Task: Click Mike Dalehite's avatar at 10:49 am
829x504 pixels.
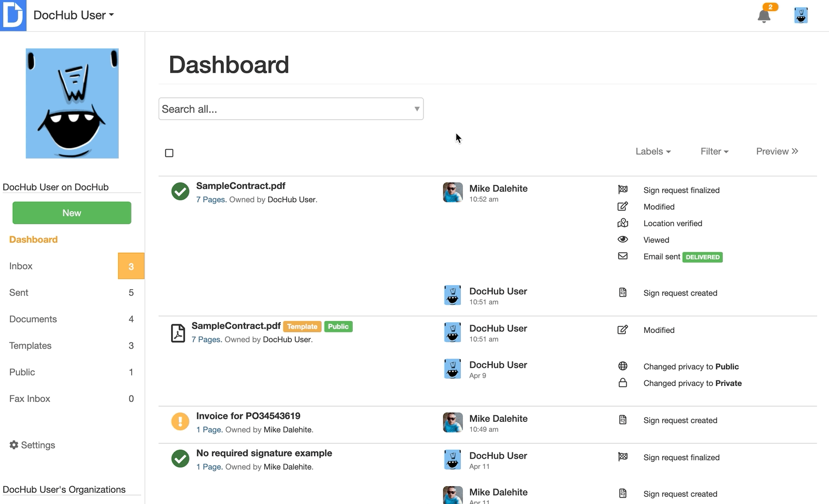Action: point(452,422)
